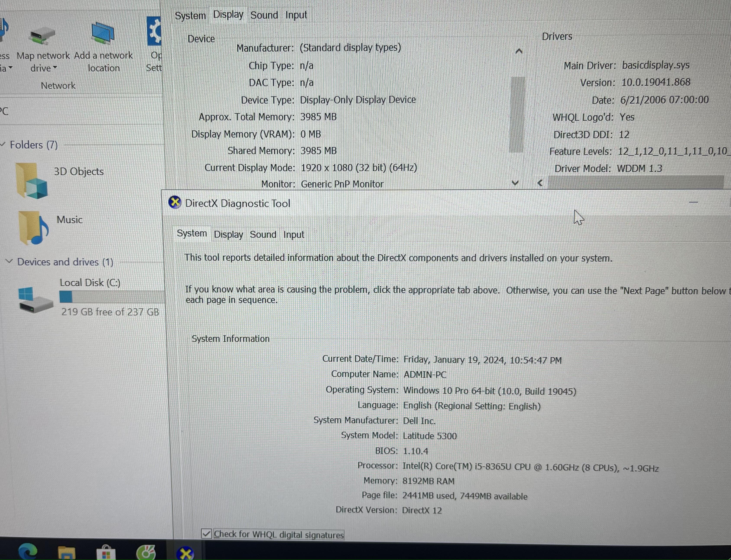Open File Explorer from the taskbar

click(x=67, y=553)
